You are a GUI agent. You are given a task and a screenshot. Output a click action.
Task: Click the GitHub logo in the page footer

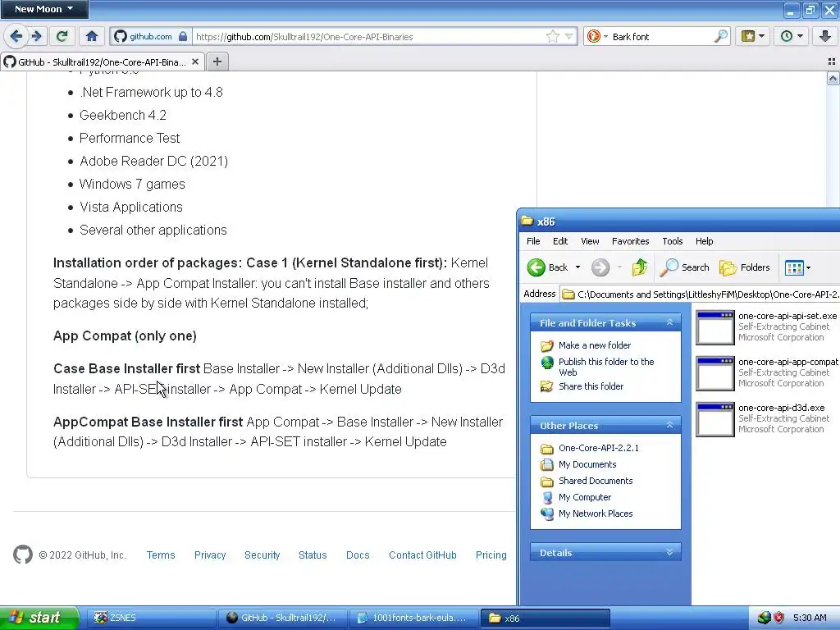point(23,555)
